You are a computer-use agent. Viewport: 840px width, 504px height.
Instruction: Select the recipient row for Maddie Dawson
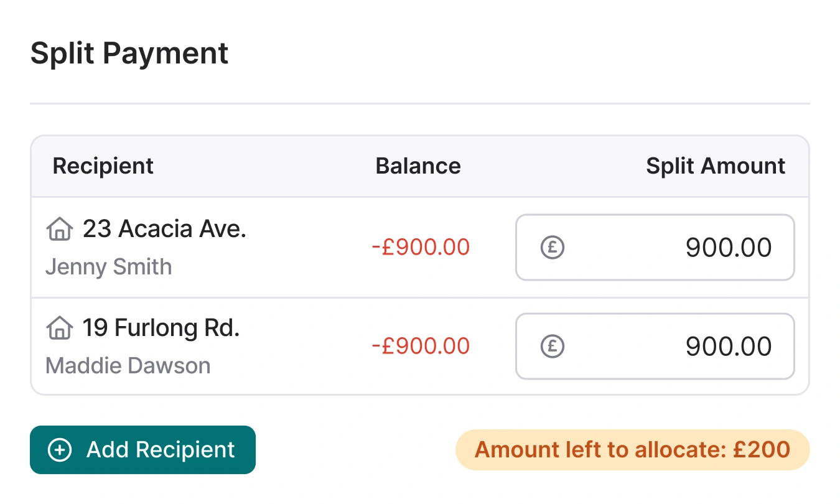(249, 346)
